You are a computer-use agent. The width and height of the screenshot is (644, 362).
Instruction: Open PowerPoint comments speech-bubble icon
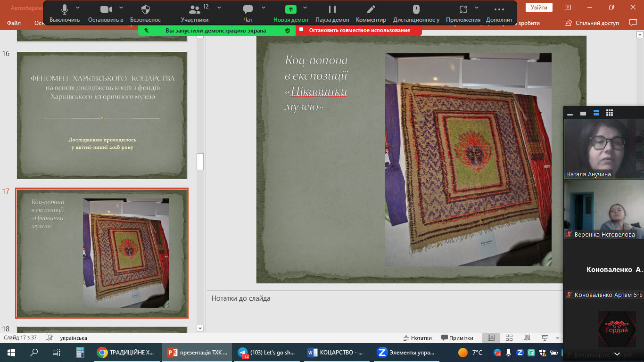(633, 23)
